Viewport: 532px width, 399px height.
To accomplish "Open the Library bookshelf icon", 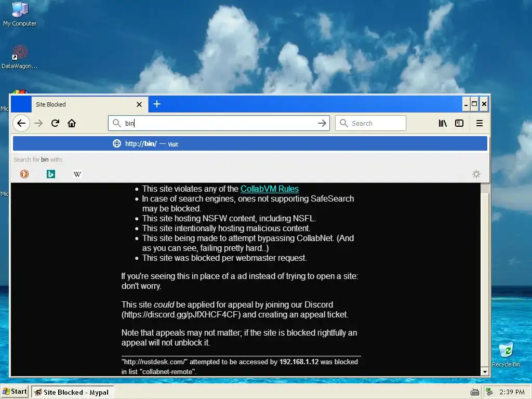I will [x=443, y=123].
